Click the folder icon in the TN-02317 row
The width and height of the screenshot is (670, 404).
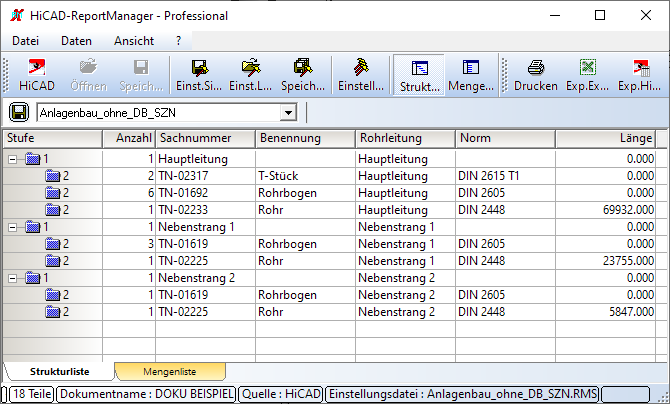(x=53, y=176)
